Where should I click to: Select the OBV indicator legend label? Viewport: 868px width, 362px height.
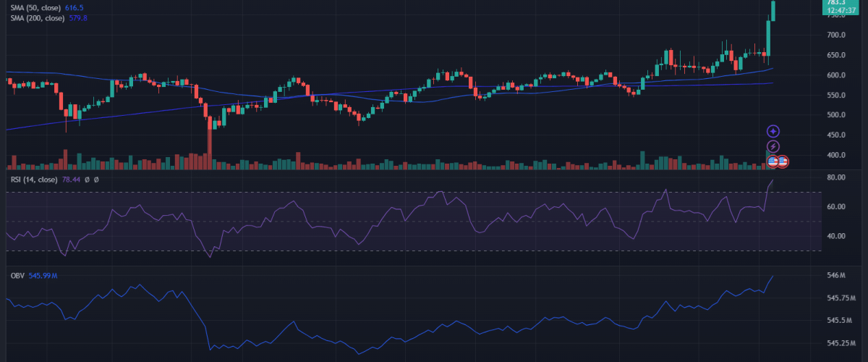[17, 276]
